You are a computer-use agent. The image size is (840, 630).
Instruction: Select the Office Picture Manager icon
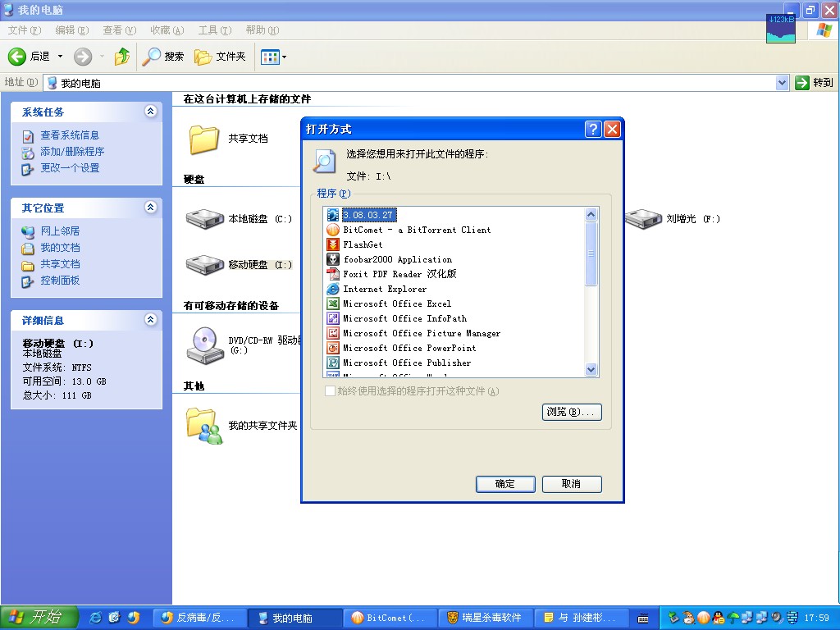tap(333, 333)
